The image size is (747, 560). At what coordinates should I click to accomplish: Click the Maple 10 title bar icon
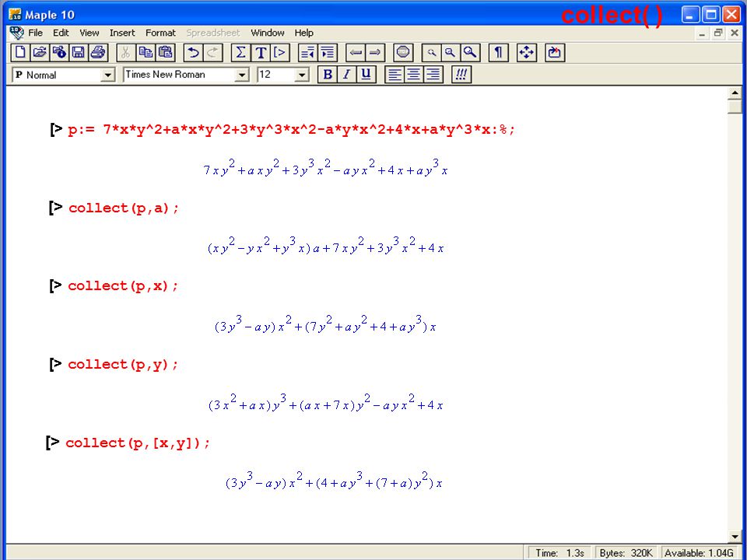click(16, 14)
